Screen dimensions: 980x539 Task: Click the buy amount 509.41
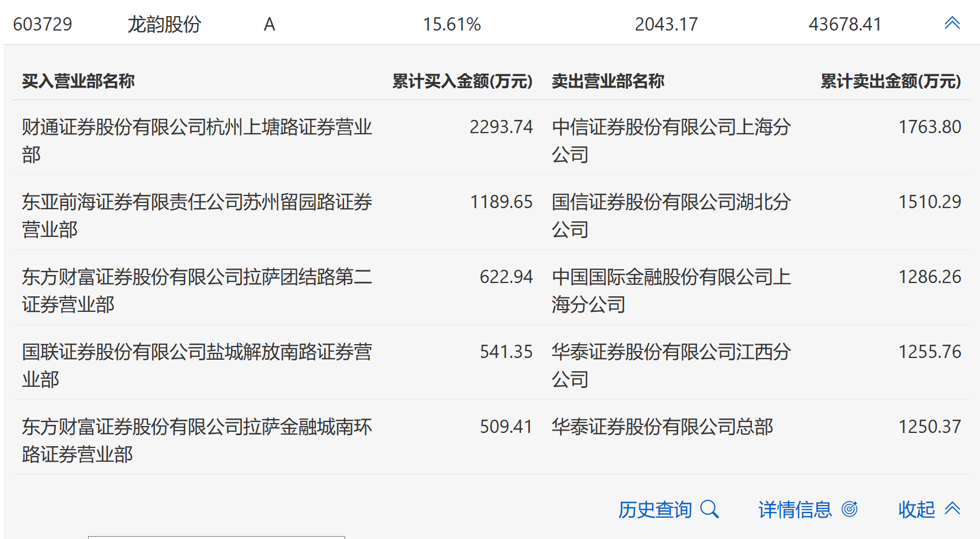pyautogui.click(x=506, y=427)
